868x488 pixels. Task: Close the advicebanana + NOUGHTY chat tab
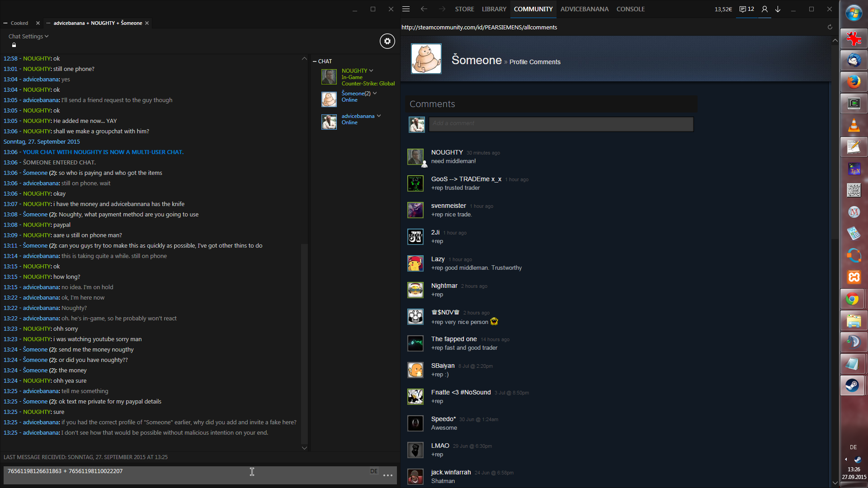(x=147, y=23)
